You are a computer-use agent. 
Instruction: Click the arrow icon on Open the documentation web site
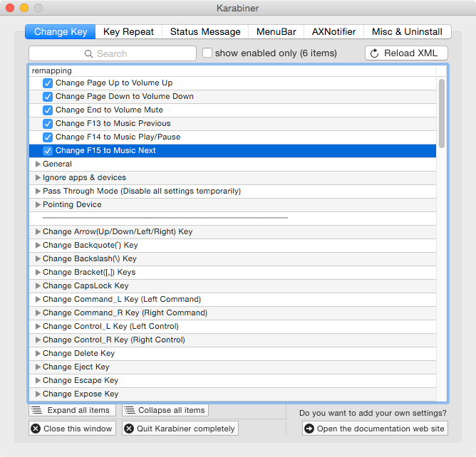coord(309,429)
